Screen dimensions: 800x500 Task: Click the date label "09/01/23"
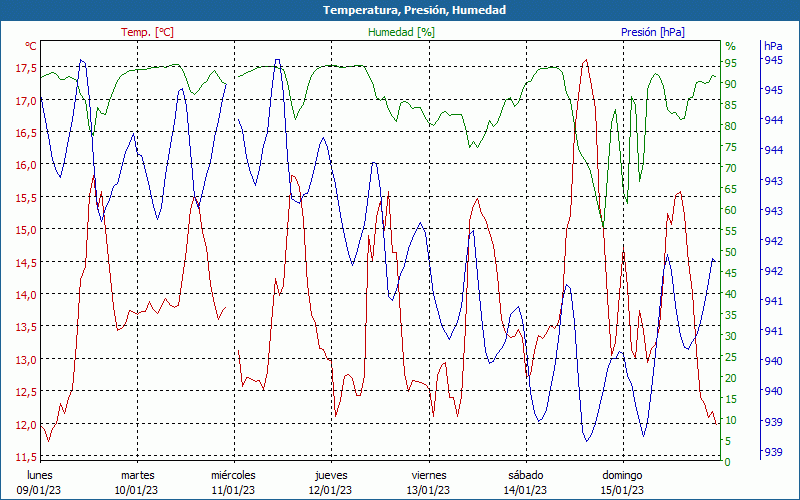[39, 490]
